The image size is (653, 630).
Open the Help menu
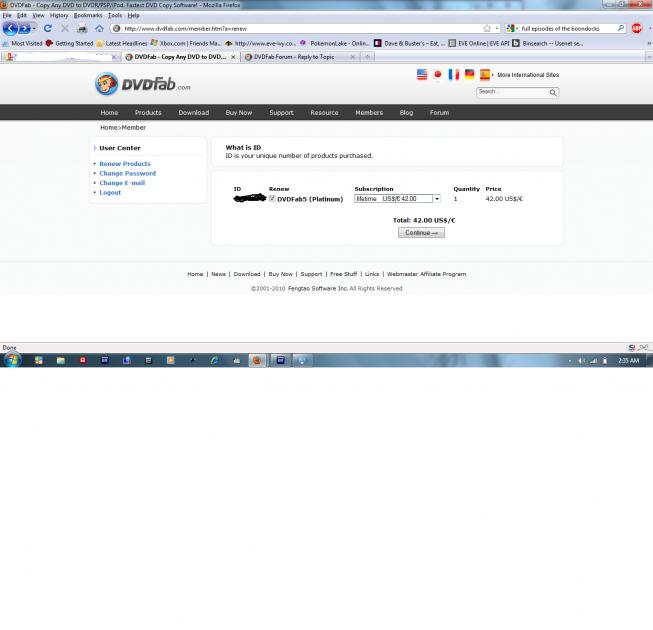click(x=133, y=15)
